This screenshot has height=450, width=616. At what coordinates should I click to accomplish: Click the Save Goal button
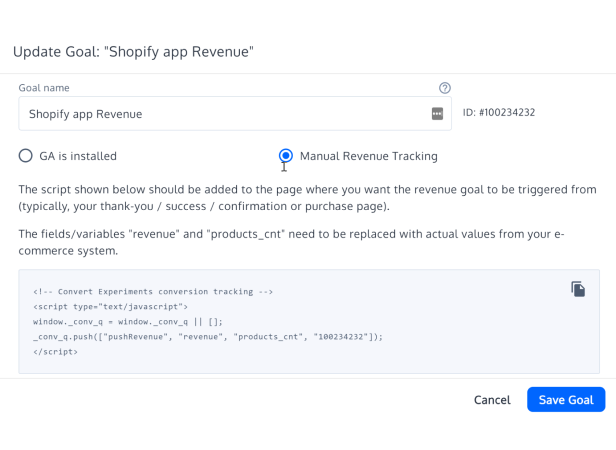coord(566,399)
